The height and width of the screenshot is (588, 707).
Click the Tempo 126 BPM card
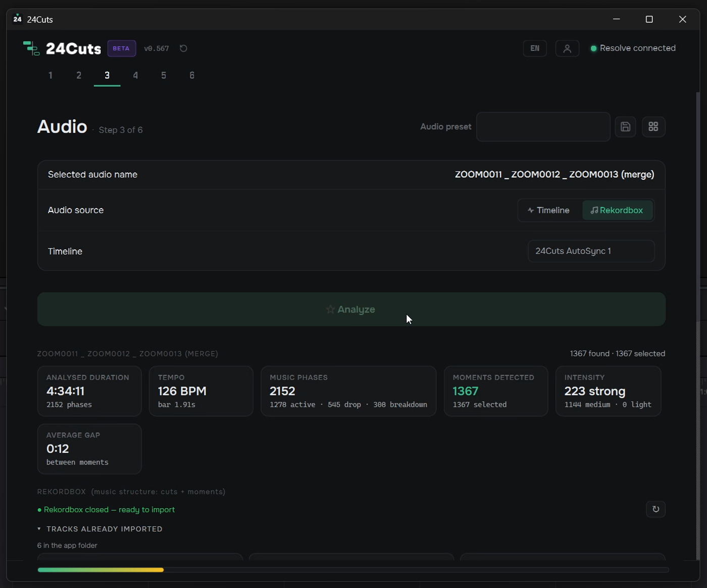pyautogui.click(x=201, y=391)
